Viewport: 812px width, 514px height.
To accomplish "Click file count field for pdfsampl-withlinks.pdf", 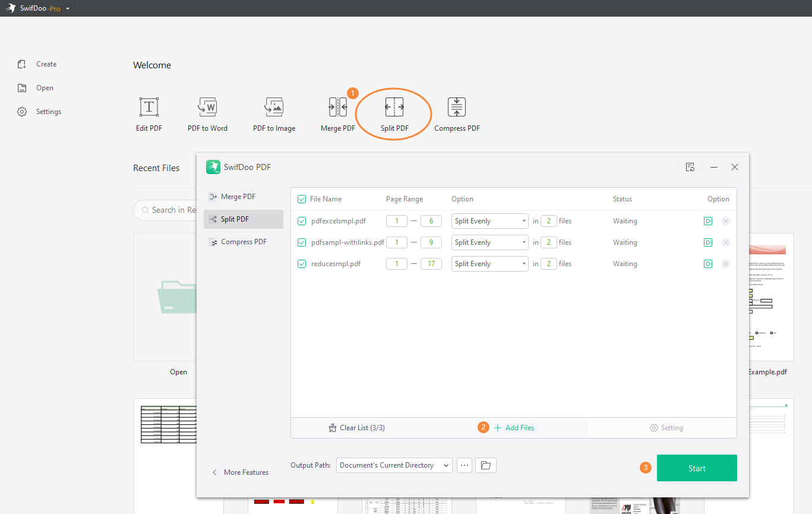I will click(x=549, y=242).
